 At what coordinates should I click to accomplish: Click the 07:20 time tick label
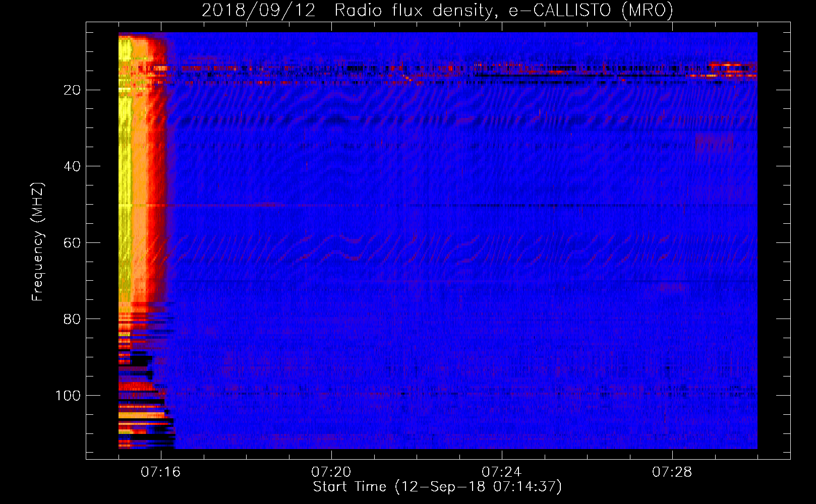[x=331, y=472]
